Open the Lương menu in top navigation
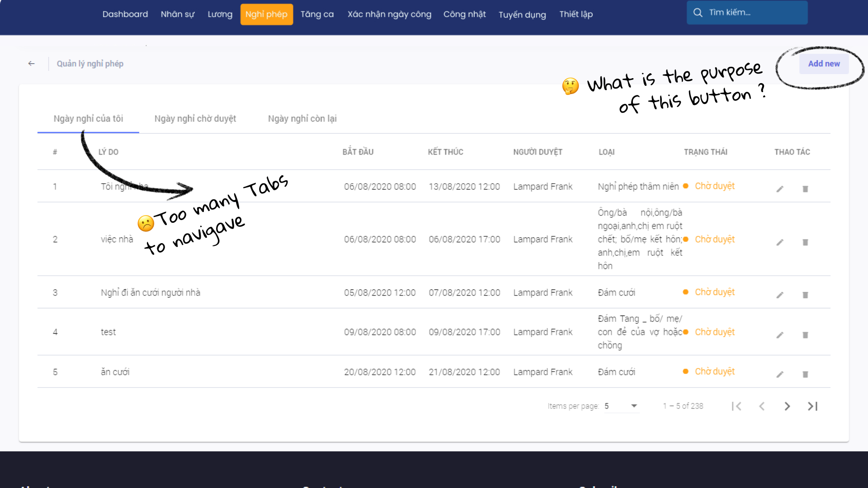The height and width of the screenshot is (488, 868). pyautogui.click(x=220, y=14)
